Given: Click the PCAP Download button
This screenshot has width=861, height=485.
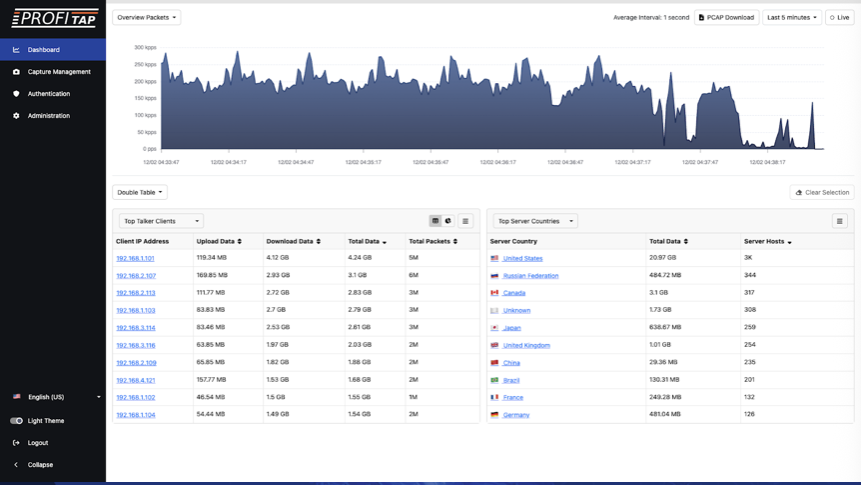Looking at the screenshot, I should [726, 17].
